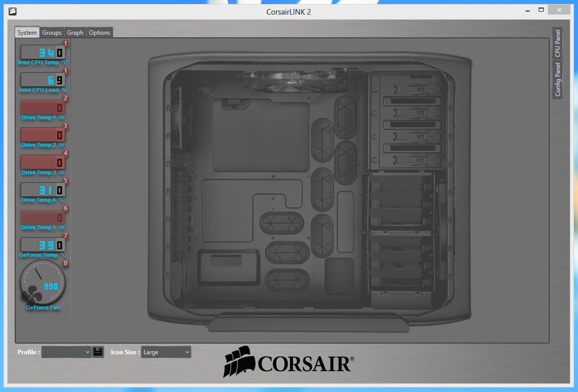Open the Profile dropdown
This screenshot has height=392, width=578.
(66, 352)
